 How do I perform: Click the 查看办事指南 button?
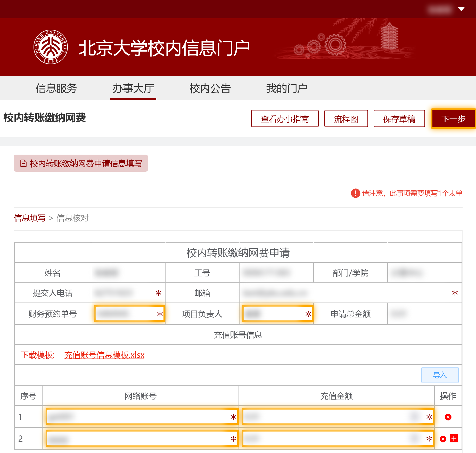click(285, 119)
